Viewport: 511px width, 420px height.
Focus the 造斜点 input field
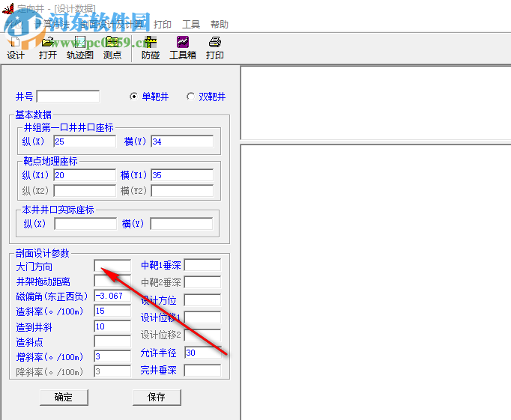112,341
